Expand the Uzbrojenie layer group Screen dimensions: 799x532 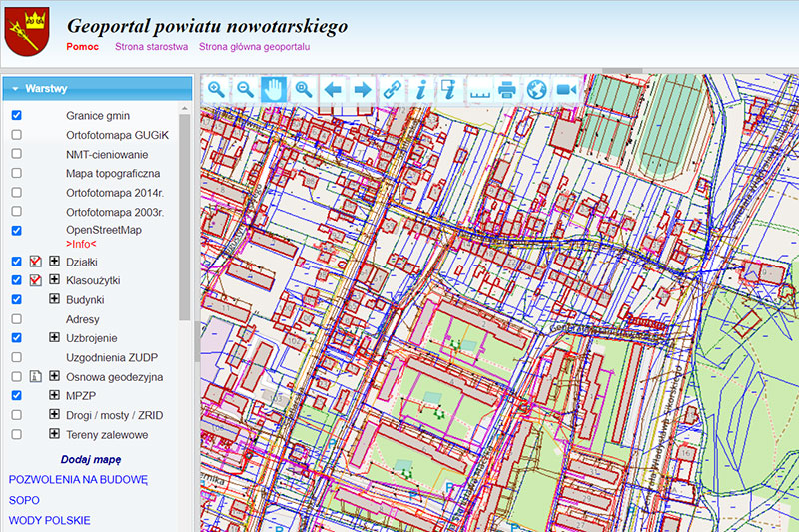pyautogui.click(x=54, y=337)
